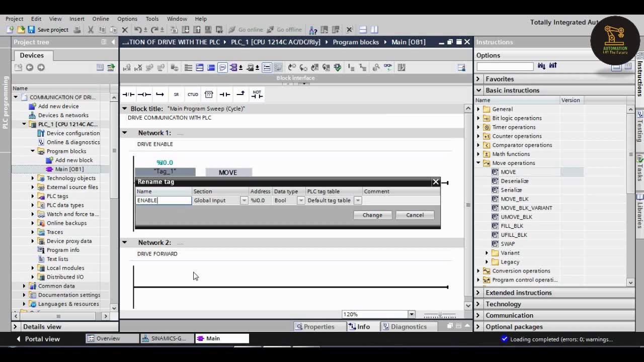The image size is (644, 362).
Task: Switch to Portal view
Action: tap(38, 339)
